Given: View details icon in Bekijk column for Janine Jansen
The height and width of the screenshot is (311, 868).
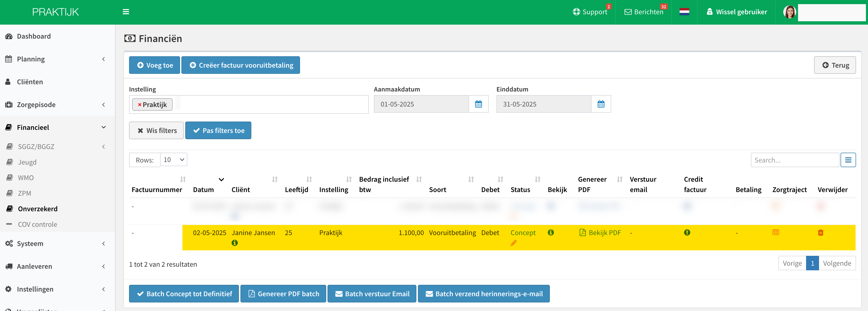Looking at the screenshot, I should (x=551, y=232).
